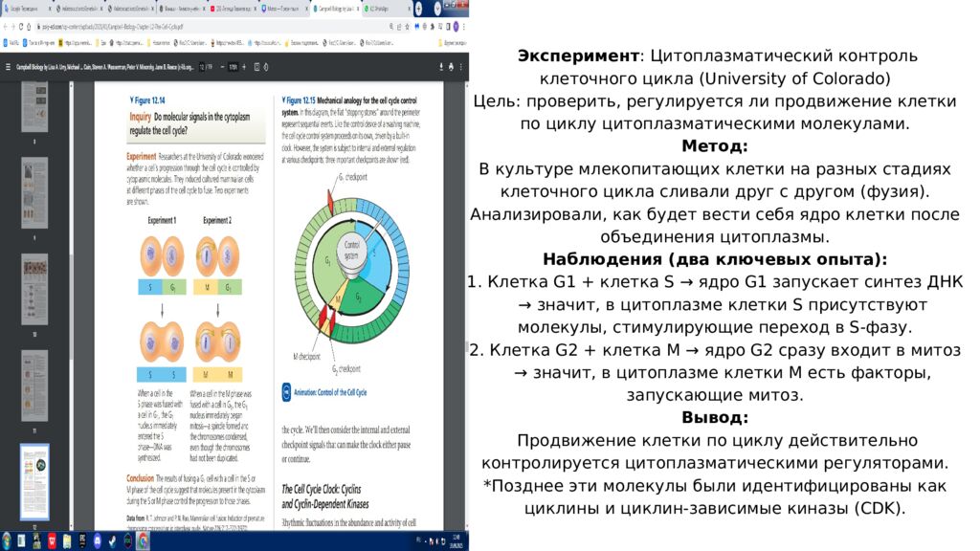Image resolution: width=980 pixels, height=551 pixels.
Task: Open the PDF viewer more actions menu
Action: [x=460, y=68]
